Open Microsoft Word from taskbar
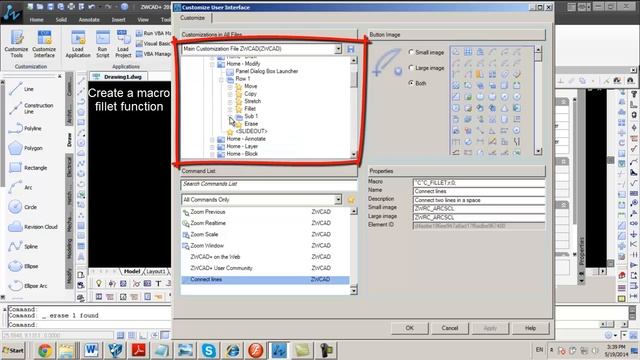640x360 pixels. coord(91,350)
